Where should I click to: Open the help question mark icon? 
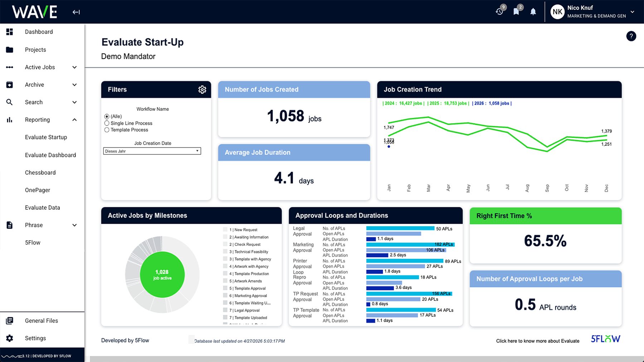631,36
